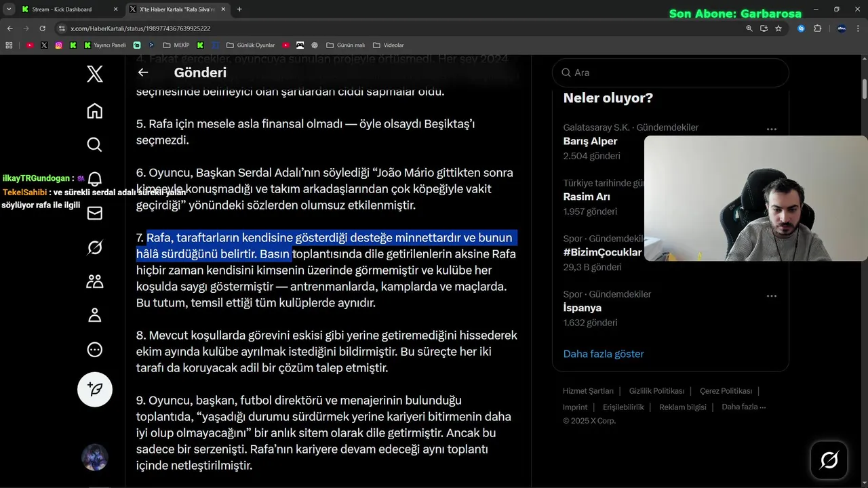868x488 pixels.
Task: Close the Kick Dashboard tab
Action: 115,9
